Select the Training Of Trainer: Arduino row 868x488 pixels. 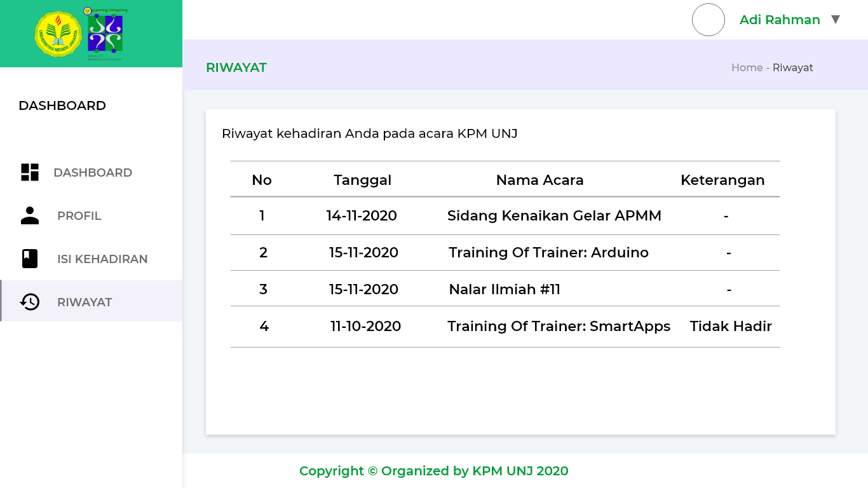coord(548,253)
